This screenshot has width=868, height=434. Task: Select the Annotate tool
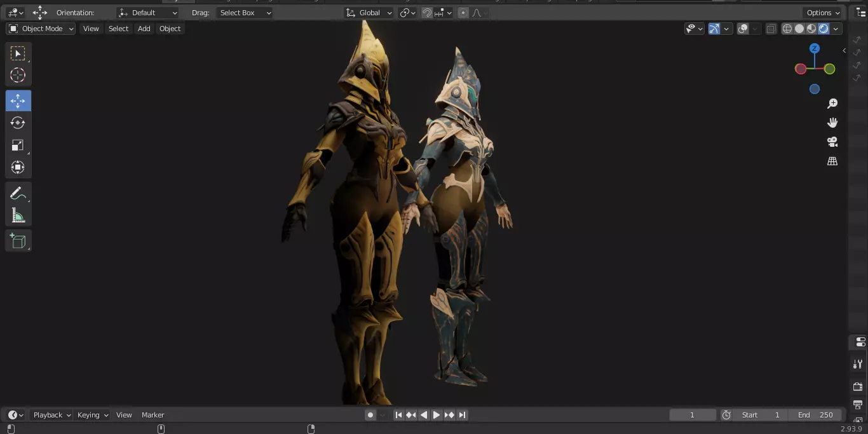pyautogui.click(x=18, y=194)
